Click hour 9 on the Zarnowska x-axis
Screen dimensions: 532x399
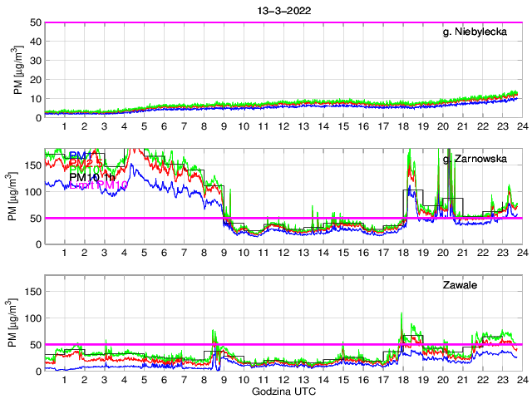[x=224, y=253]
